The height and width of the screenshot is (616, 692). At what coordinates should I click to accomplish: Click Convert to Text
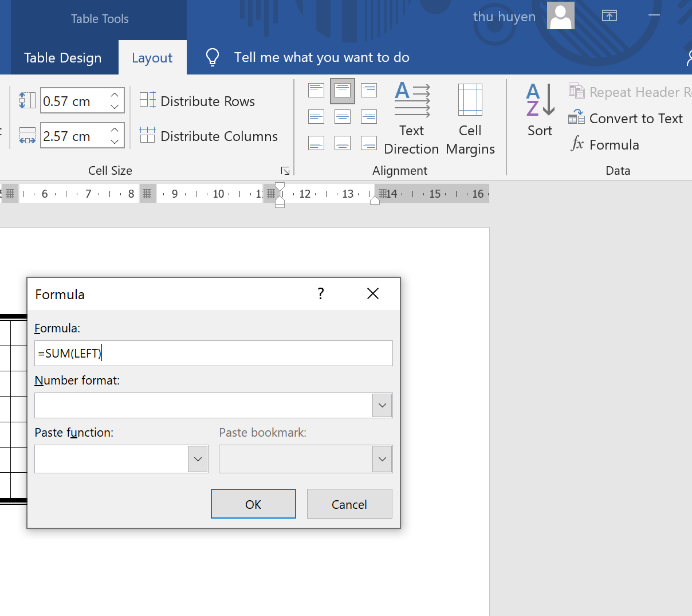pyautogui.click(x=626, y=119)
